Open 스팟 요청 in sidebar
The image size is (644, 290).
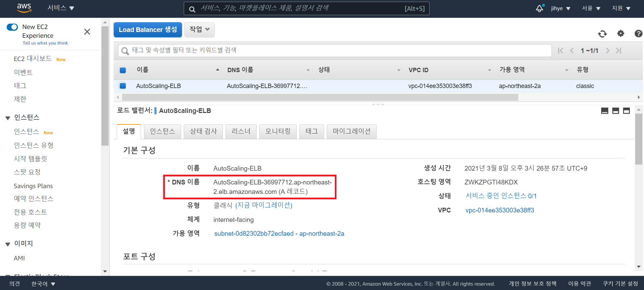coord(27,172)
